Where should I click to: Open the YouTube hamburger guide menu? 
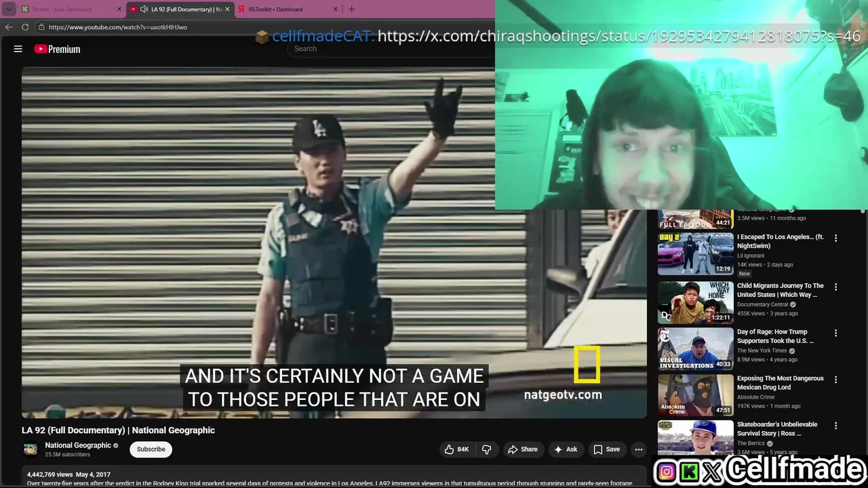pos(18,49)
